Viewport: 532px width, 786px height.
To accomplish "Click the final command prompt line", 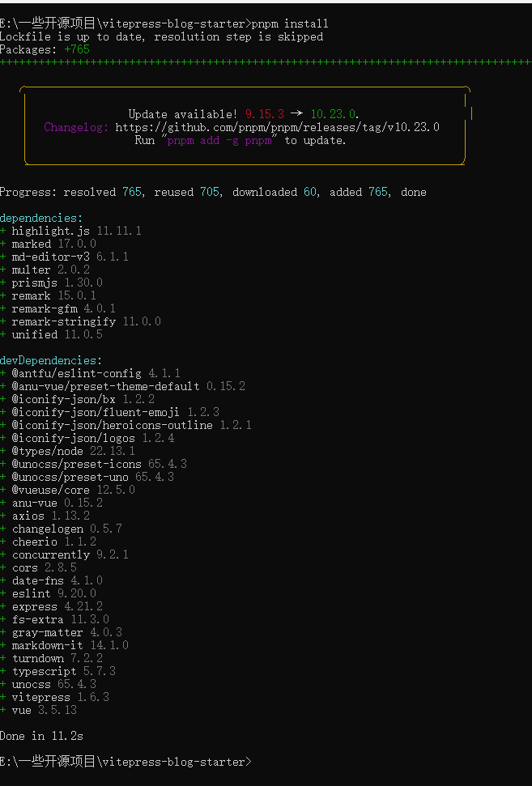I will point(126,762).
